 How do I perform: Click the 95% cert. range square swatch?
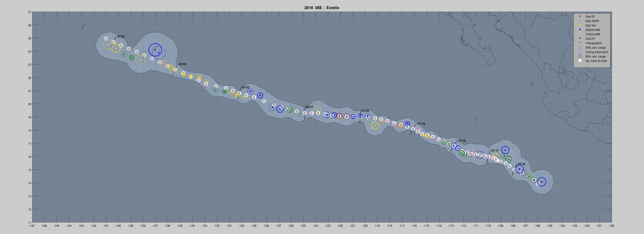[580, 56]
